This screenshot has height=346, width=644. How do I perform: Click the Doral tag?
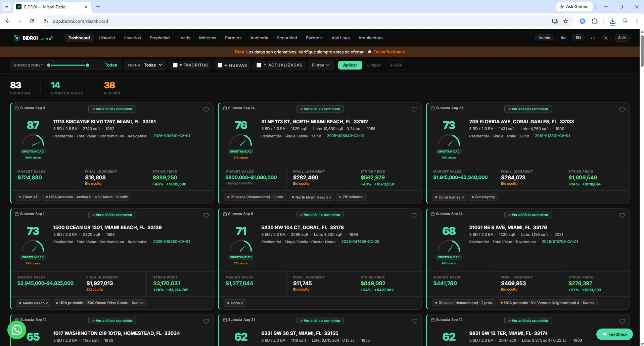click(235, 303)
